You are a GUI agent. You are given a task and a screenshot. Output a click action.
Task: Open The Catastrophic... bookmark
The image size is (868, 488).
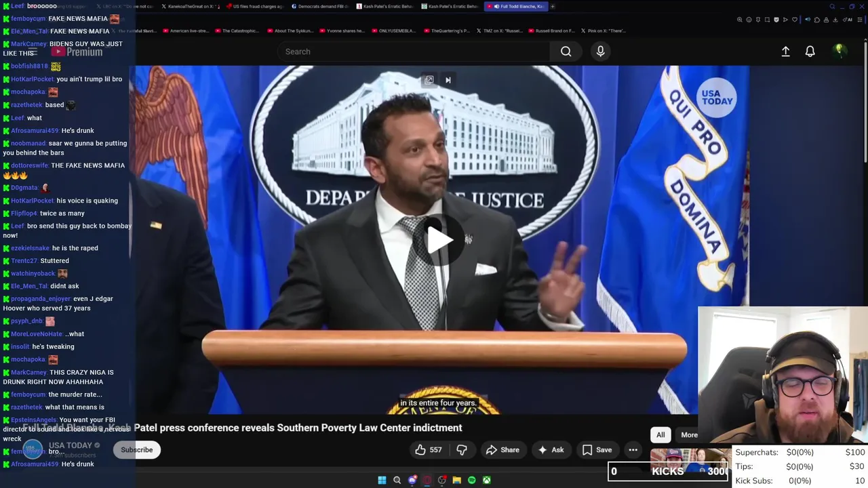tap(237, 30)
